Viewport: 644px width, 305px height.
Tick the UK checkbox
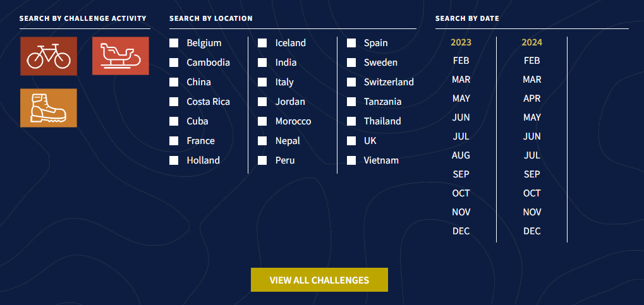(x=351, y=141)
